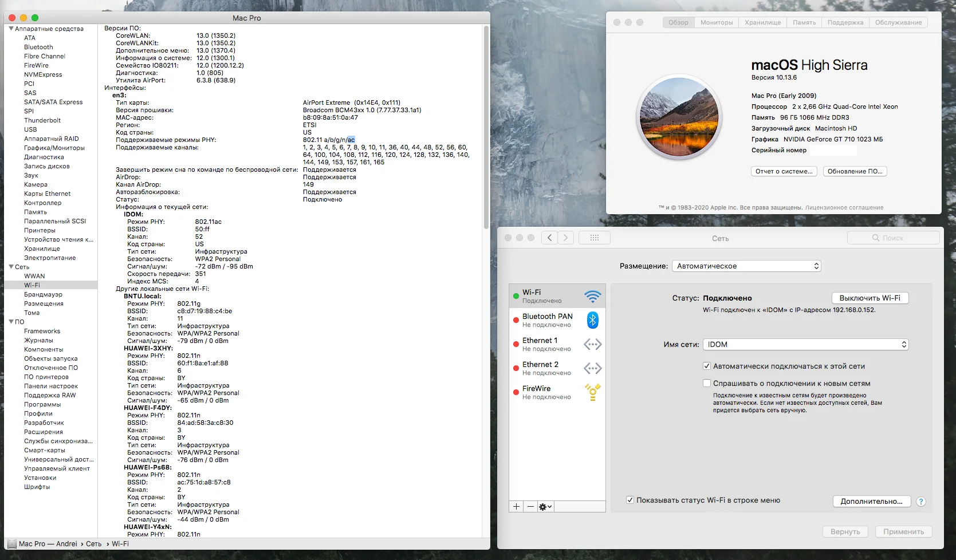956x560 pixels.
Task: Collapse the Сеть section in sidebar
Action: (x=11, y=267)
